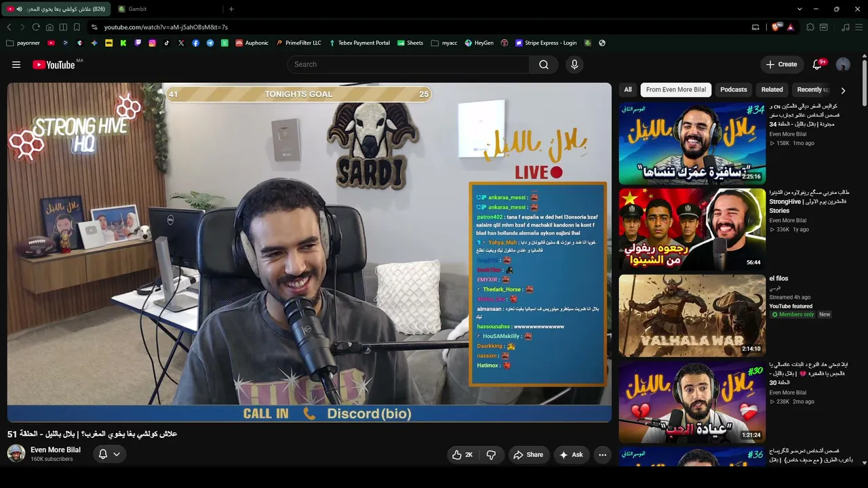The image size is (868, 488).
Task: Open the X (Twitter) bookmark
Action: tap(181, 43)
